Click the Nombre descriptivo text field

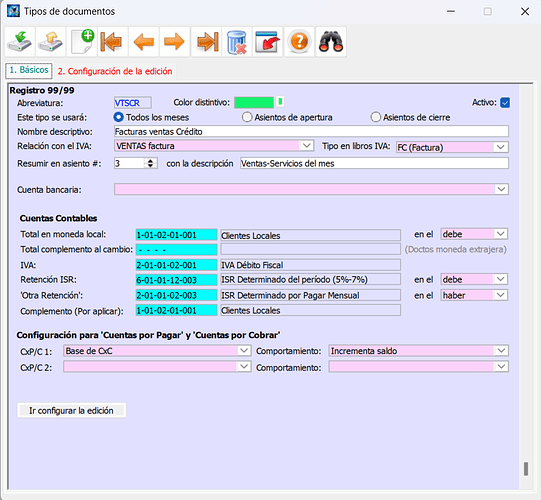(x=311, y=131)
